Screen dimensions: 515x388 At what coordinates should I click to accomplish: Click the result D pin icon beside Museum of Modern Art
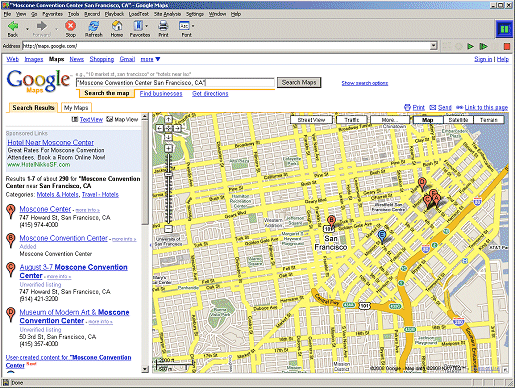[x=11, y=315]
